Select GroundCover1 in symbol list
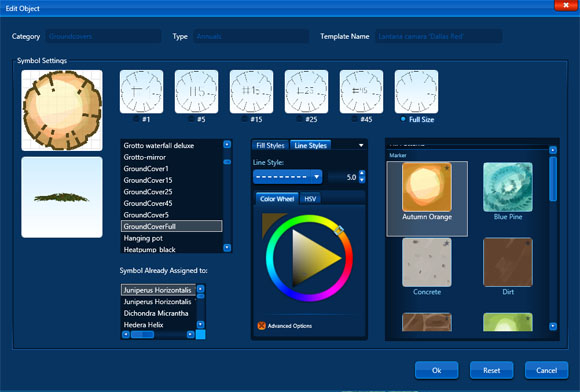The width and height of the screenshot is (580, 392). pos(172,169)
